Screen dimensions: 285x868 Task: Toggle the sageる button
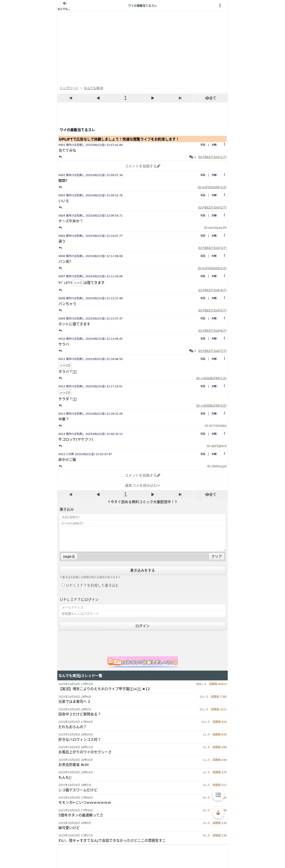tap(69, 556)
